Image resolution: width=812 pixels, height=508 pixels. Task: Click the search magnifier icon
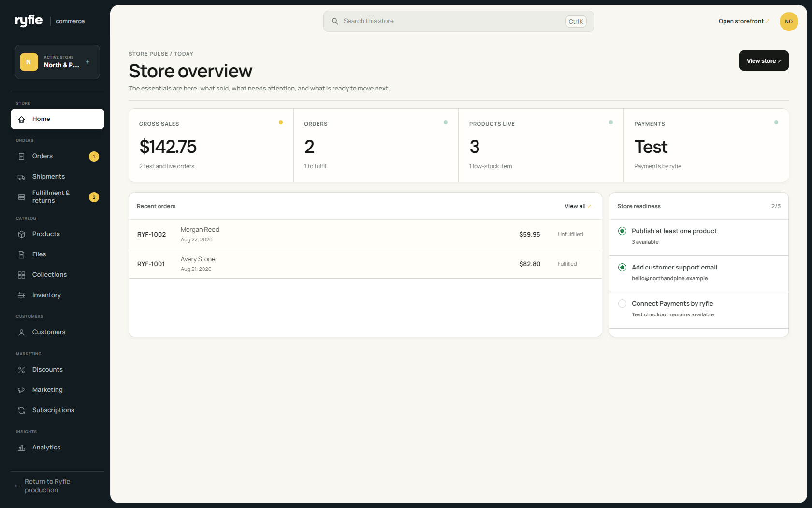(334, 21)
